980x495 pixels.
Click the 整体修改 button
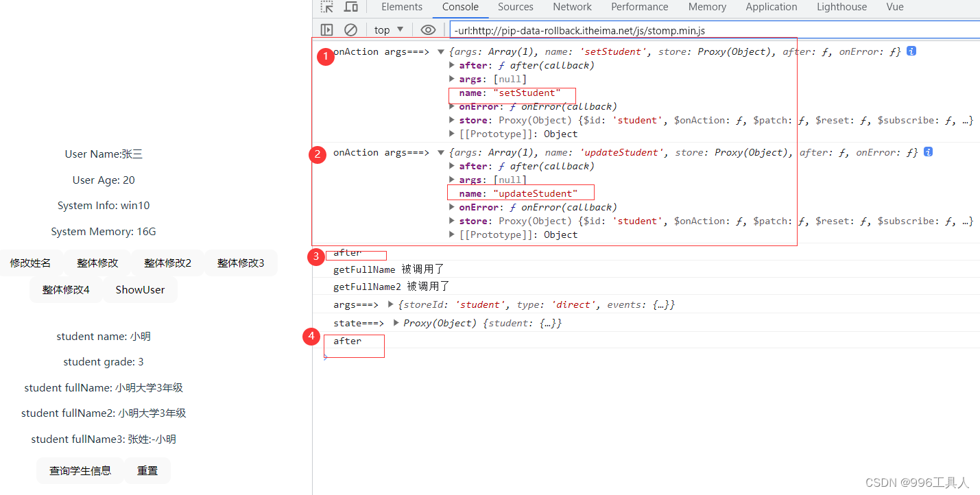tap(97, 263)
